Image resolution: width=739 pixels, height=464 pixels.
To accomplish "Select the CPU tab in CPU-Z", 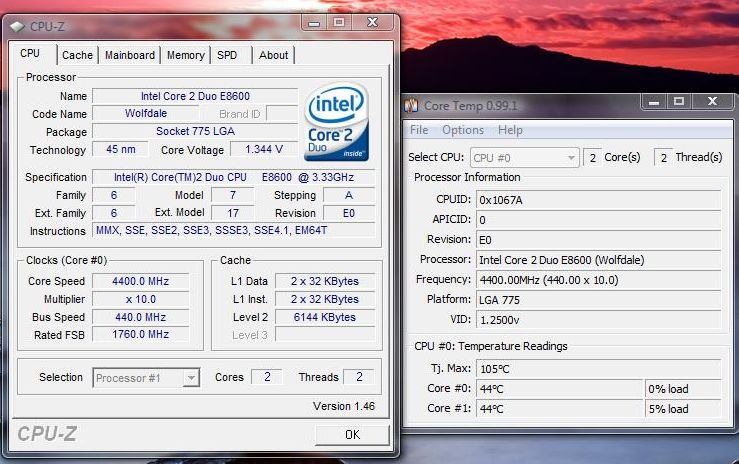I will [x=30, y=53].
